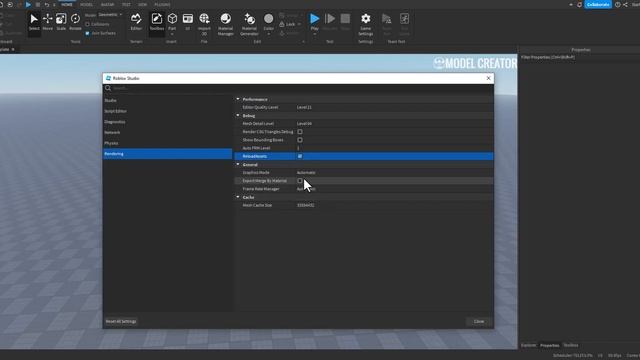Select Network settings category

tap(167, 132)
